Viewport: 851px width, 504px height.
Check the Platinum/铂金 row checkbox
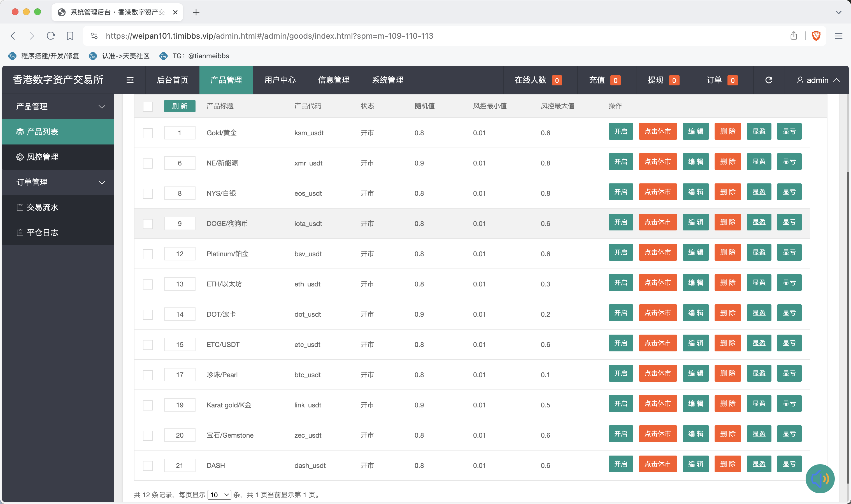148,254
